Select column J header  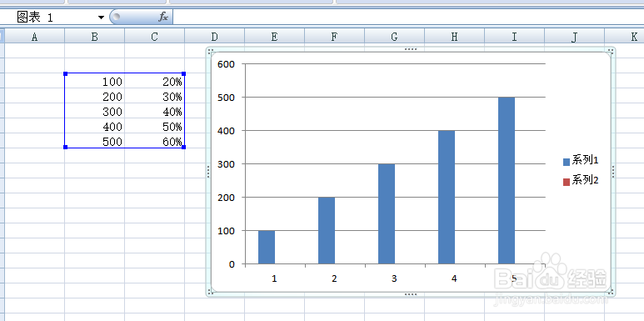point(574,37)
